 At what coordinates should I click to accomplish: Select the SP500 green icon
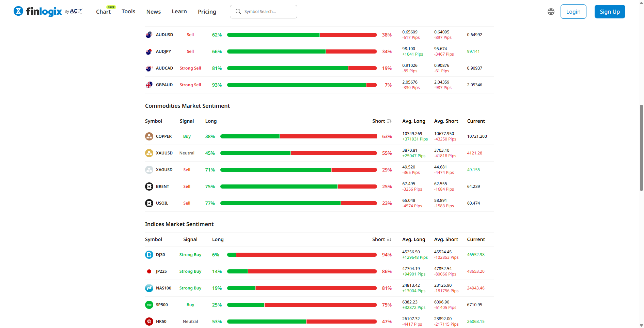pyautogui.click(x=149, y=305)
